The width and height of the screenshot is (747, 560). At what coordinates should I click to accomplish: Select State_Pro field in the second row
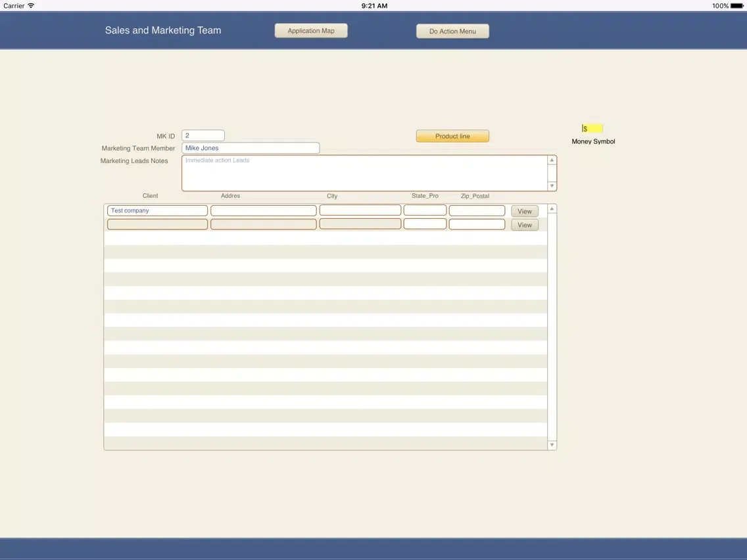pos(425,224)
